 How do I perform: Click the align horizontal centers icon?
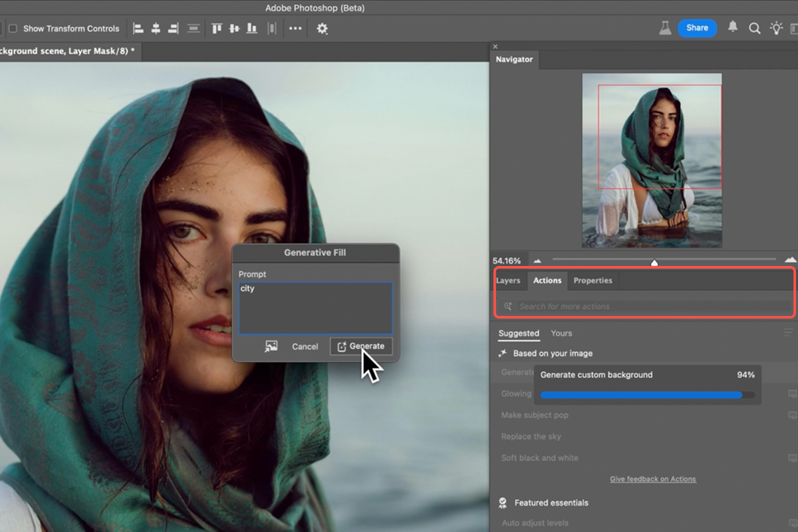coord(156,29)
